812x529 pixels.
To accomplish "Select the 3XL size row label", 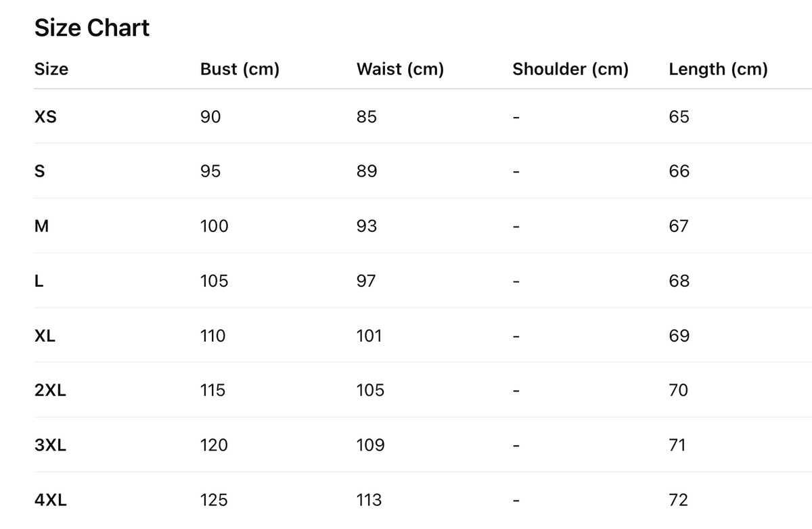I will pyautogui.click(x=50, y=446).
